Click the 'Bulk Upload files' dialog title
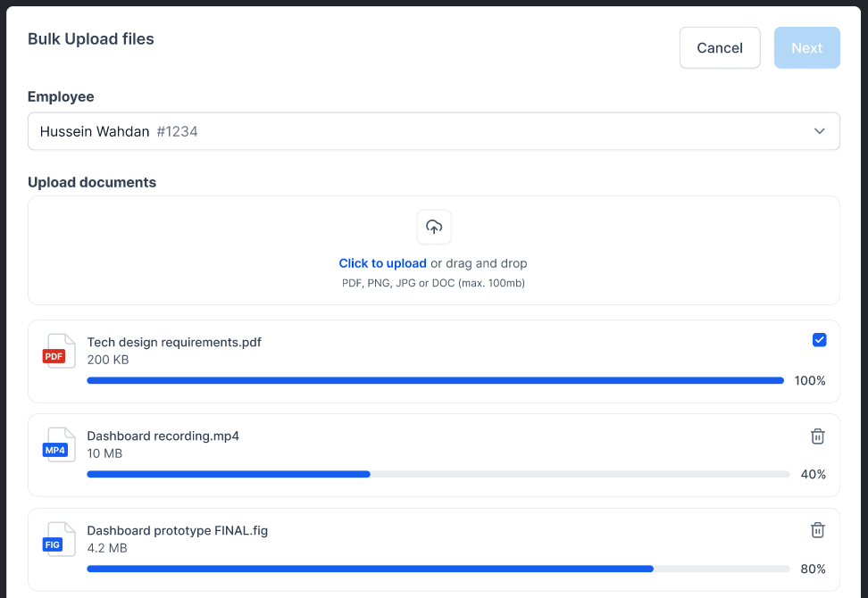Viewport: 868px width, 598px height. coord(91,39)
